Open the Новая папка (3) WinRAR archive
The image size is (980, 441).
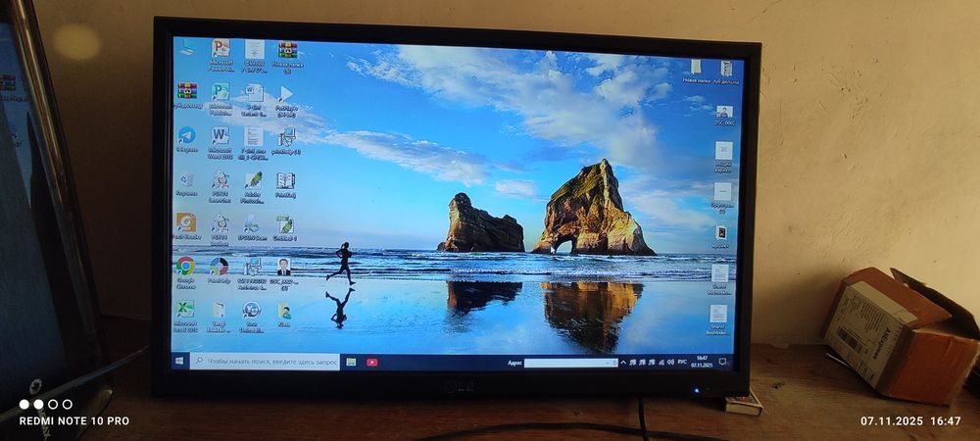pos(287,57)
